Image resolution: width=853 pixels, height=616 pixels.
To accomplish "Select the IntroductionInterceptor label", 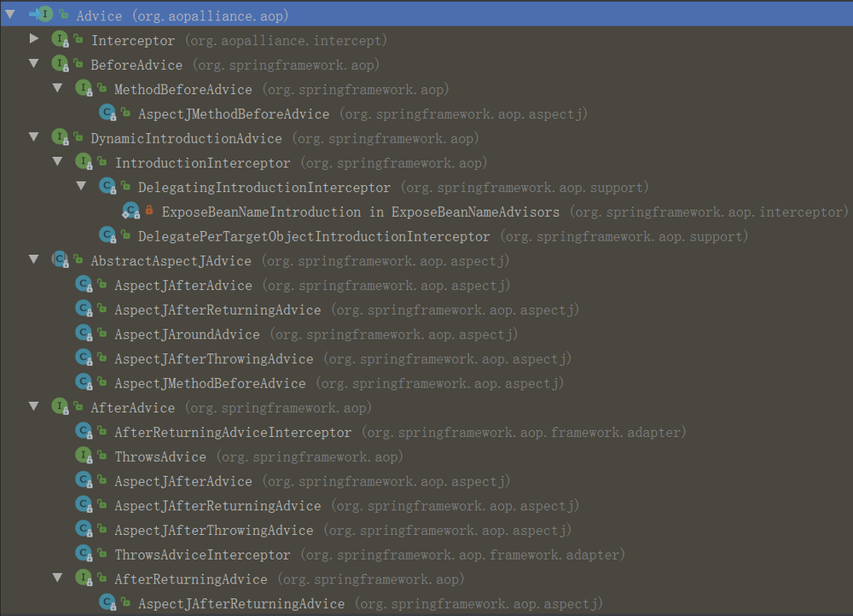I will [203, 163].
